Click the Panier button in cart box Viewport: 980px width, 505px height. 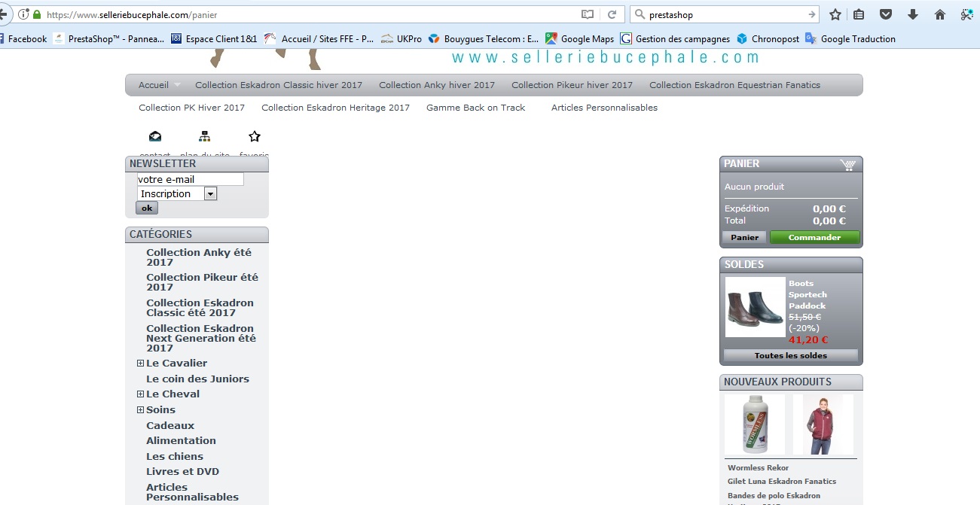click(745, 237)
